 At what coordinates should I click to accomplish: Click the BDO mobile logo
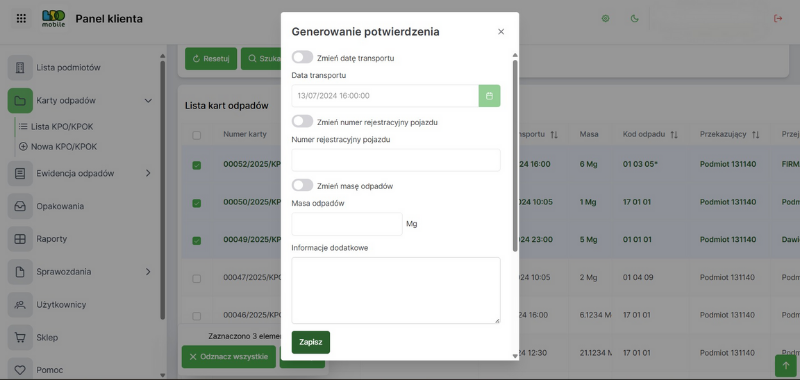click(x=54, y=19)
